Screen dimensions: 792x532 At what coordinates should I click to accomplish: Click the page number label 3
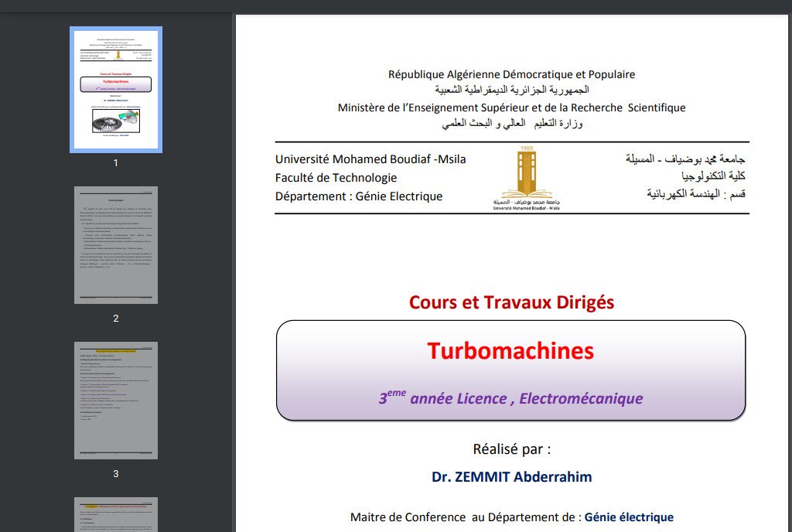116,474
